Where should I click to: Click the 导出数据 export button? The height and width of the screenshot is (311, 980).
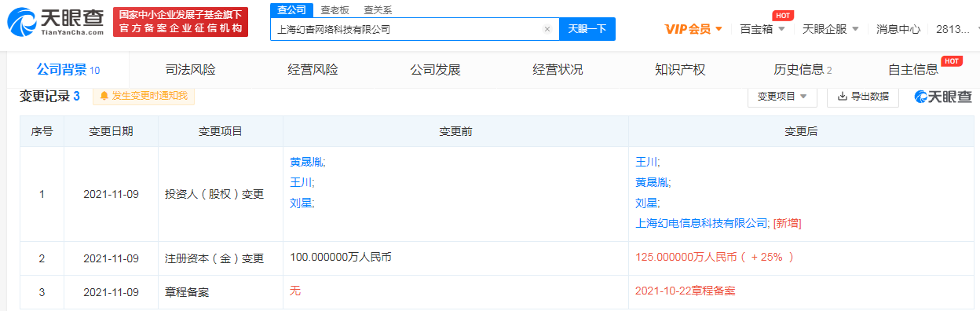pyautogui.click(x=863, y=97)
